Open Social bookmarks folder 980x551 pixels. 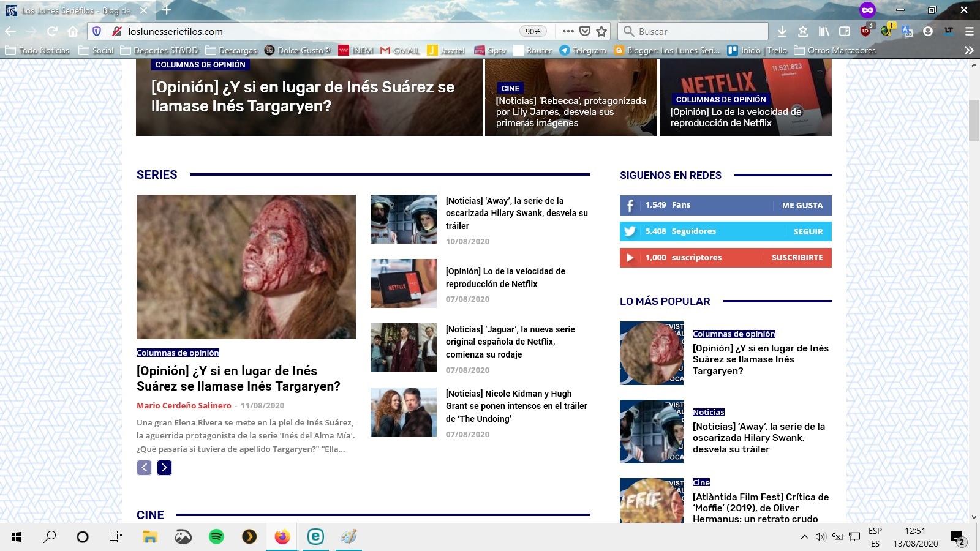point(97,50)
